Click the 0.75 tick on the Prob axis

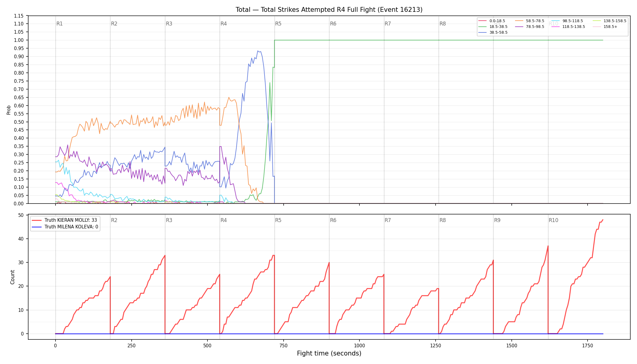click(19, 81)
